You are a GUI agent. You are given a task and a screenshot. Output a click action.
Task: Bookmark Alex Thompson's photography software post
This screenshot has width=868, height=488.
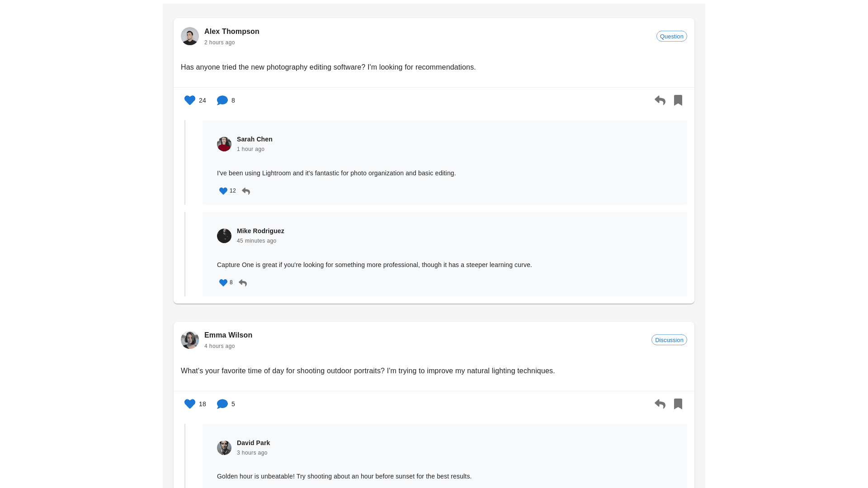click(x=678, y=100)
